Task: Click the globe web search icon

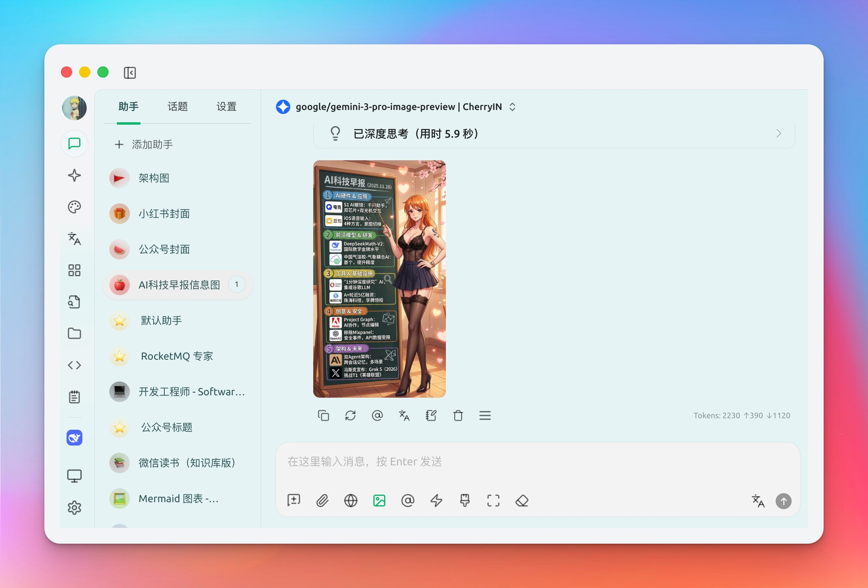Action: pos(351,501)
